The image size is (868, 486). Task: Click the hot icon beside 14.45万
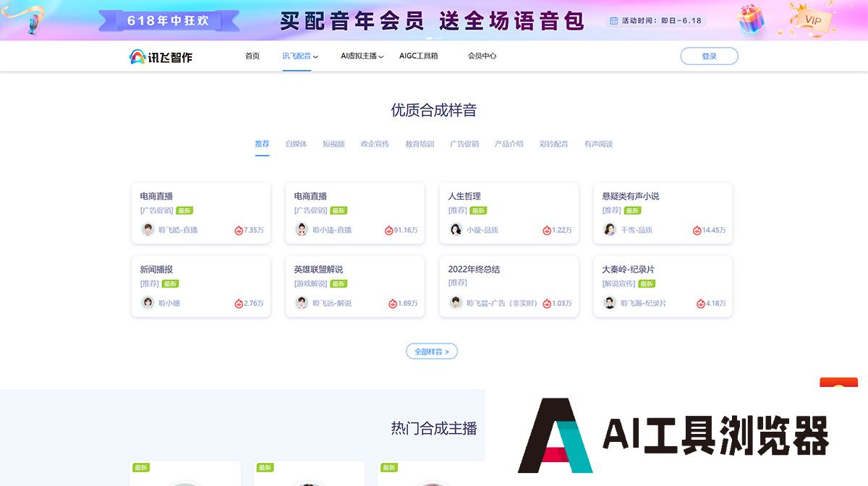coord(697,230)
